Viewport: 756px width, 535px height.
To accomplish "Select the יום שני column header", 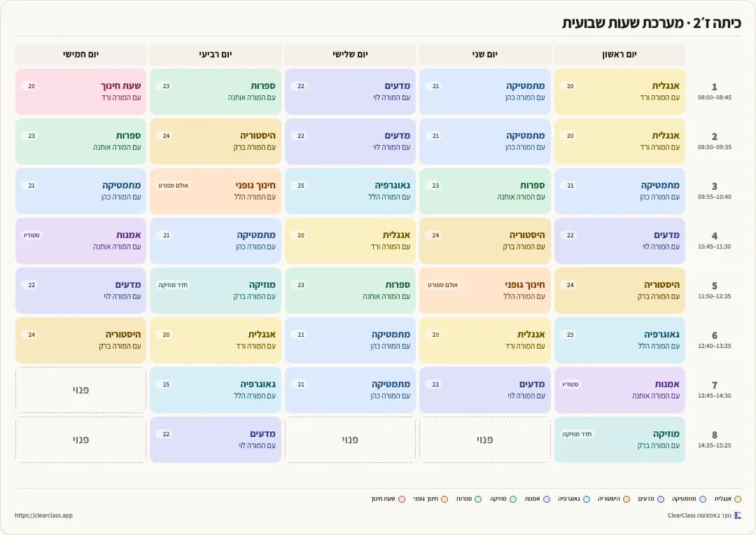I will 485,55.
